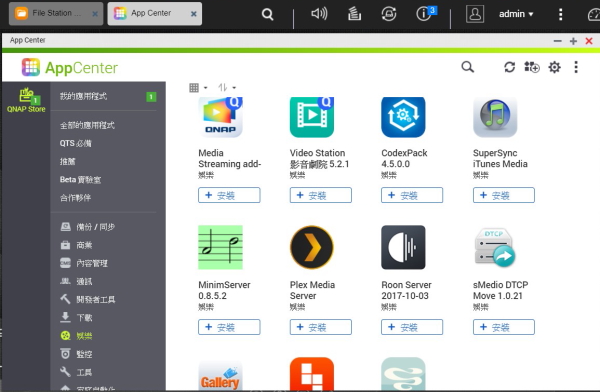Install CodexPack 4.5.0.0
The height and width of the screenshot is (392, 600).
(x=412, y=195)
